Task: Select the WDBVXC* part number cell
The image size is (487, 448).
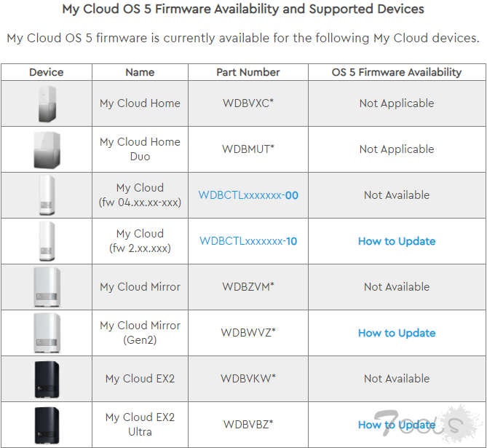Action: (248, 103)
